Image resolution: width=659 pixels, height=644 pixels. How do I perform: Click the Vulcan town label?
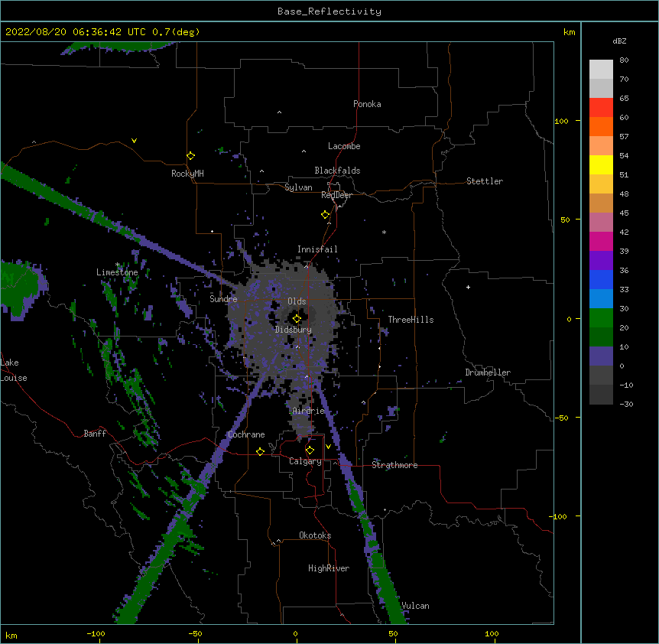[x=415, y=606]
